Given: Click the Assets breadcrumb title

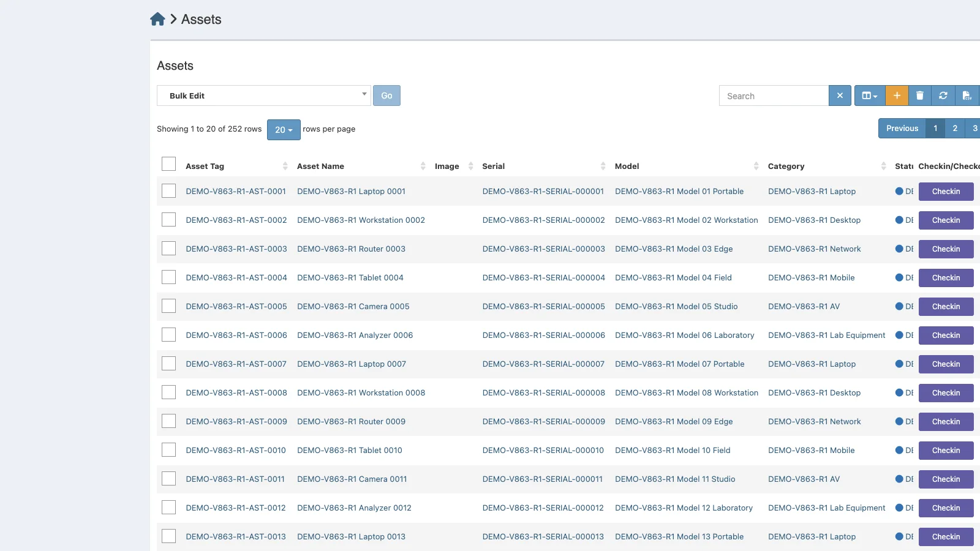Looking at the screenshot, I should (201, 20).
